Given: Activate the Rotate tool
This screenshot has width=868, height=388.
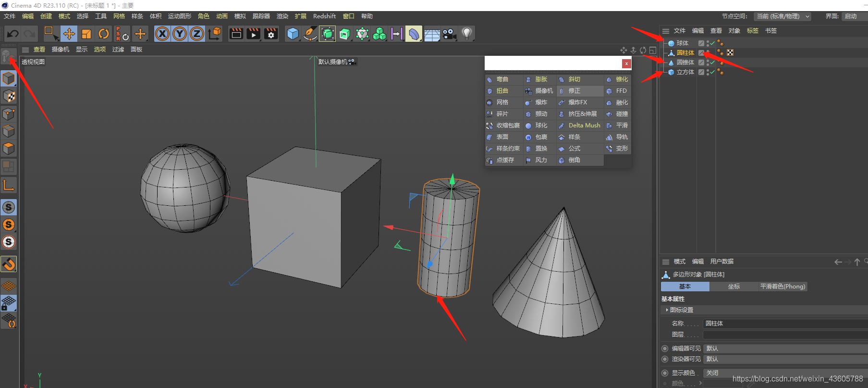Looking at the screenshot, I should (104, 34).
